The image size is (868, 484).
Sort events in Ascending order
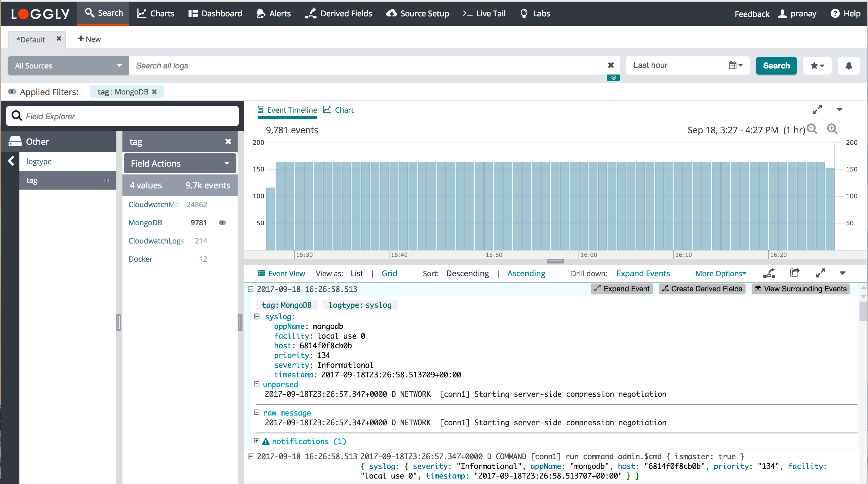pos(526,273)
